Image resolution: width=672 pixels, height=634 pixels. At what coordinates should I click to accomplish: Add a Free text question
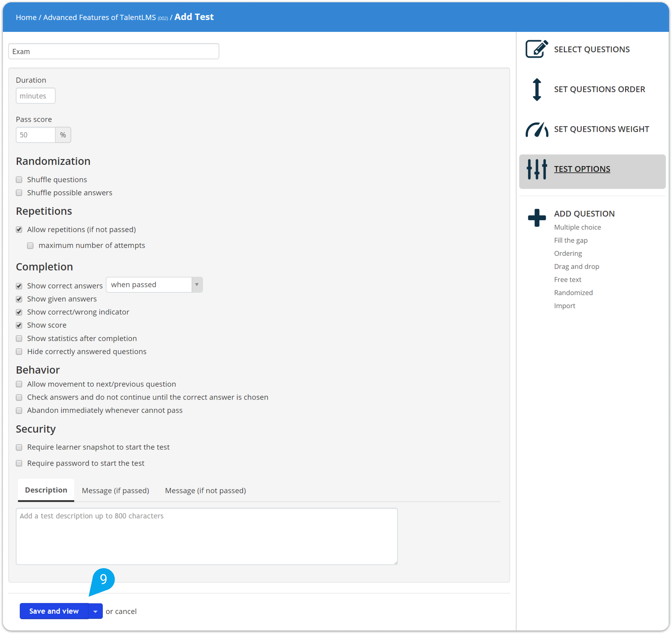[x=567, y=280]
